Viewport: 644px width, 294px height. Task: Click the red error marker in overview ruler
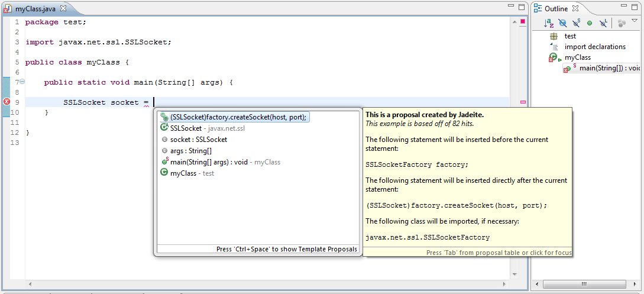(x=522, y=102)
